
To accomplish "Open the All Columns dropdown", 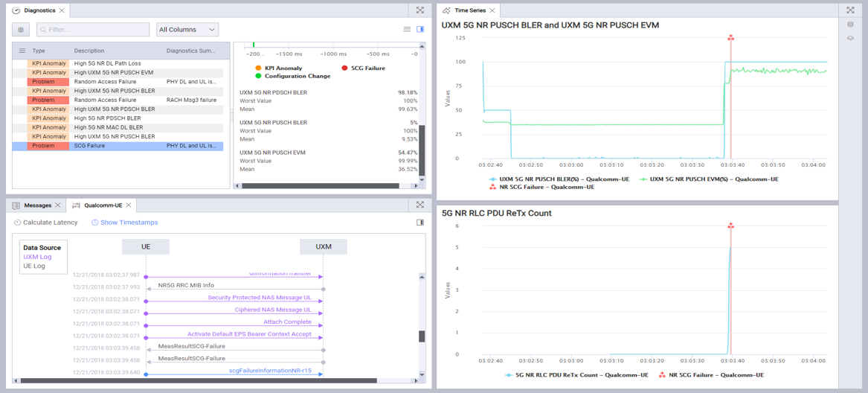I will point(187,30).
